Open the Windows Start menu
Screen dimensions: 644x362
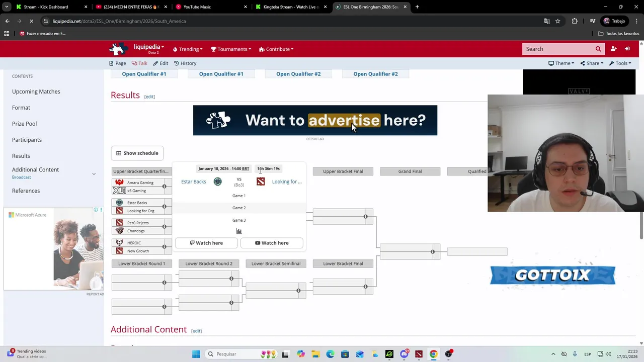[x=196, y=354]
